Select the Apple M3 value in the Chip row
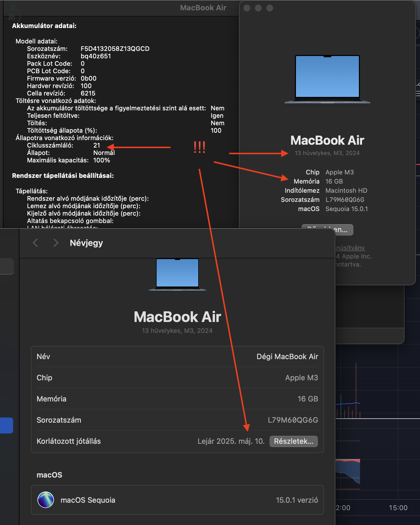 [x=301, y=378]
